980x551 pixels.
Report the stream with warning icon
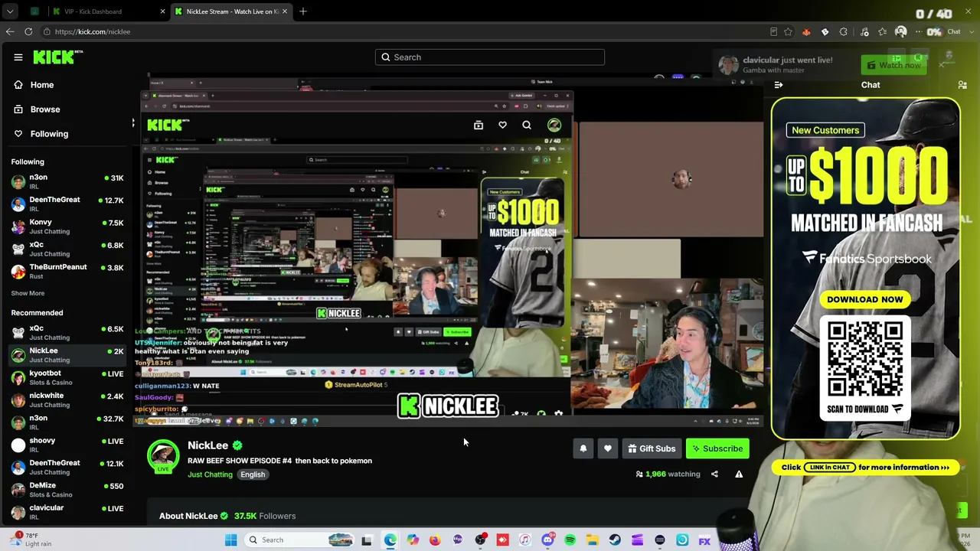coord(739,474)
